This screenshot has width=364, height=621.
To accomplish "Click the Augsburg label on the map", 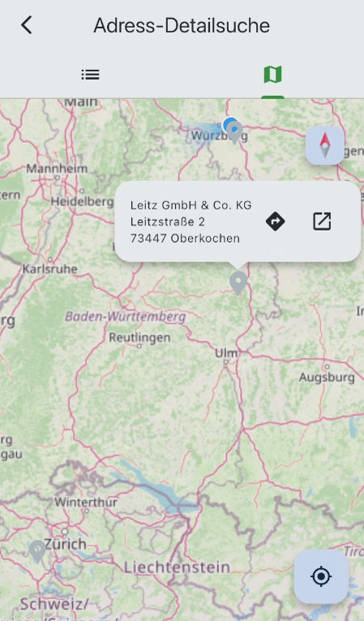I will tap(327, 377).
